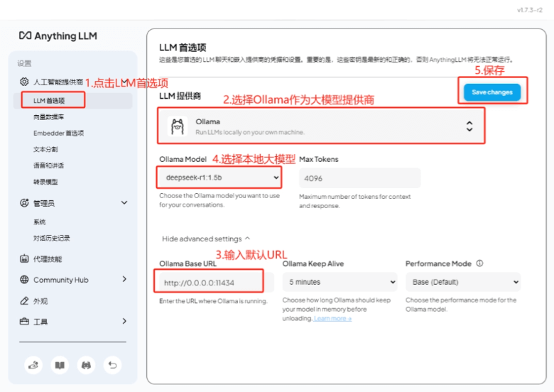This screenshot has height=392, width=554.
Task: Click the Community Hub globe icon
Action: tap(24, 280)
